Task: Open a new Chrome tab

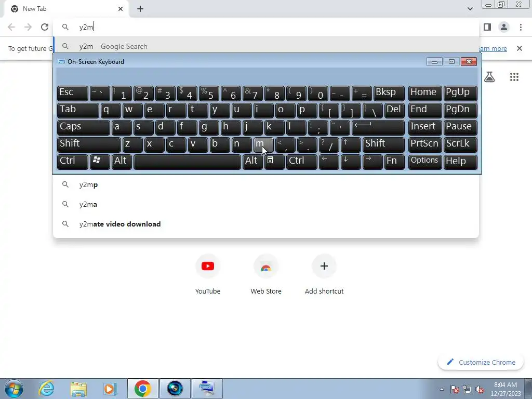Action: (x=140, y=9)
